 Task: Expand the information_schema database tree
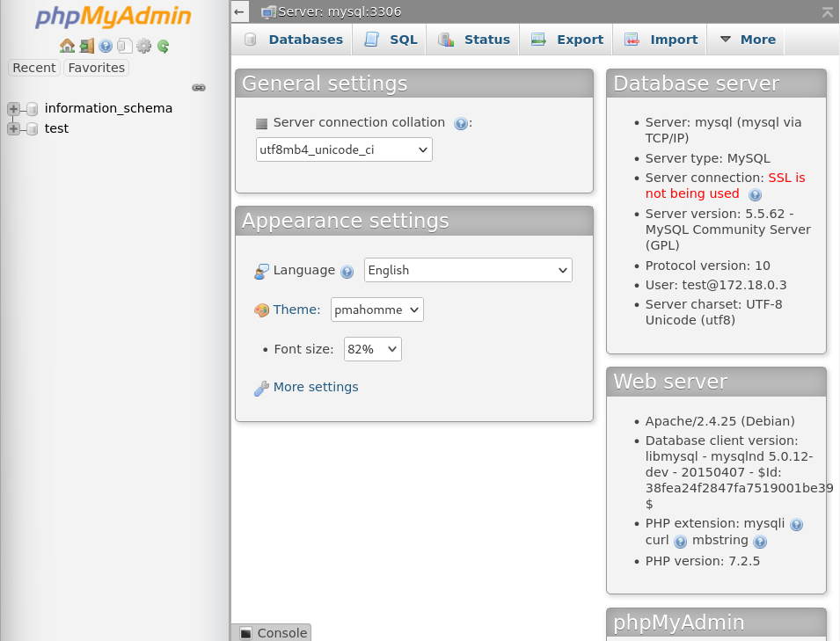coord(13,109)
